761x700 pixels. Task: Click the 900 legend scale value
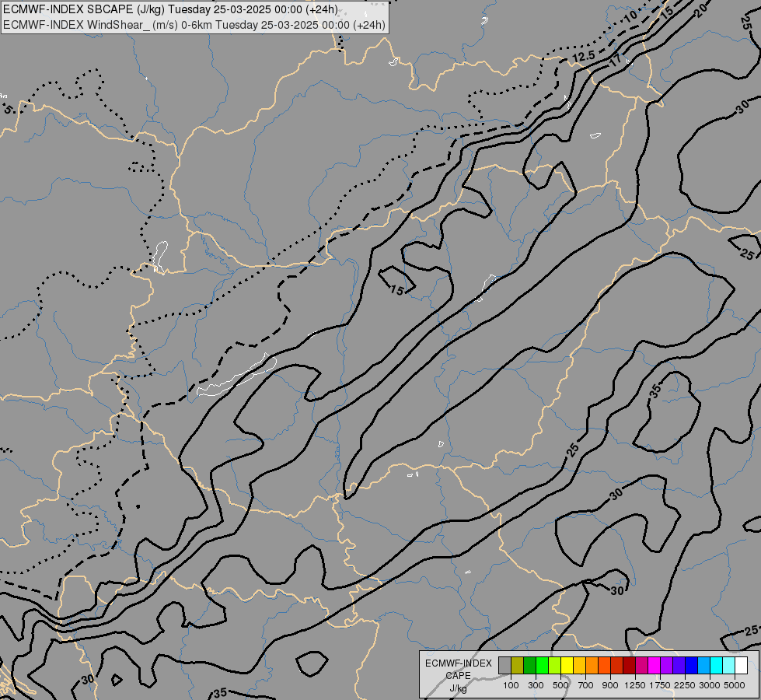[610, 685]
